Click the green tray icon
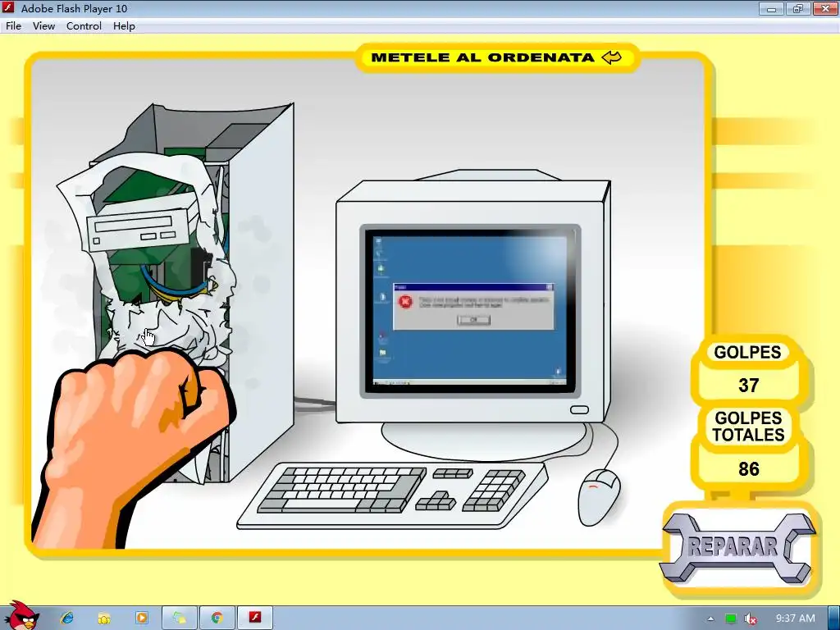Screen dimensions: 840x630 (x=730, y=619)
